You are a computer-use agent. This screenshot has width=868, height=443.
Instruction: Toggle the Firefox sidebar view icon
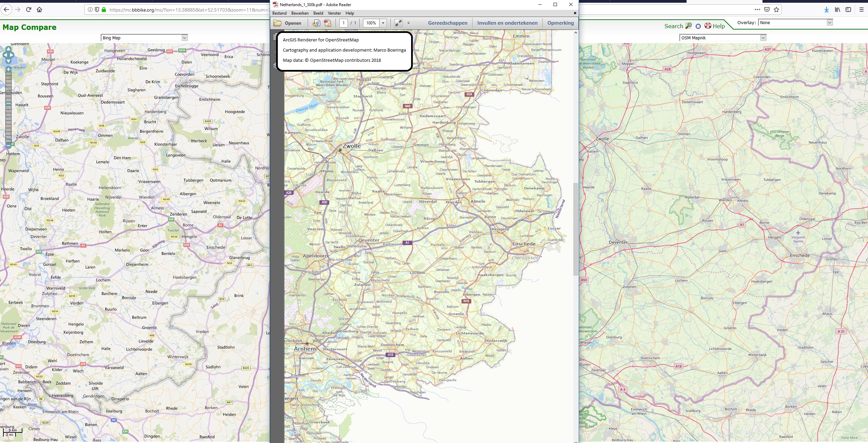click(x=848, y=10)
